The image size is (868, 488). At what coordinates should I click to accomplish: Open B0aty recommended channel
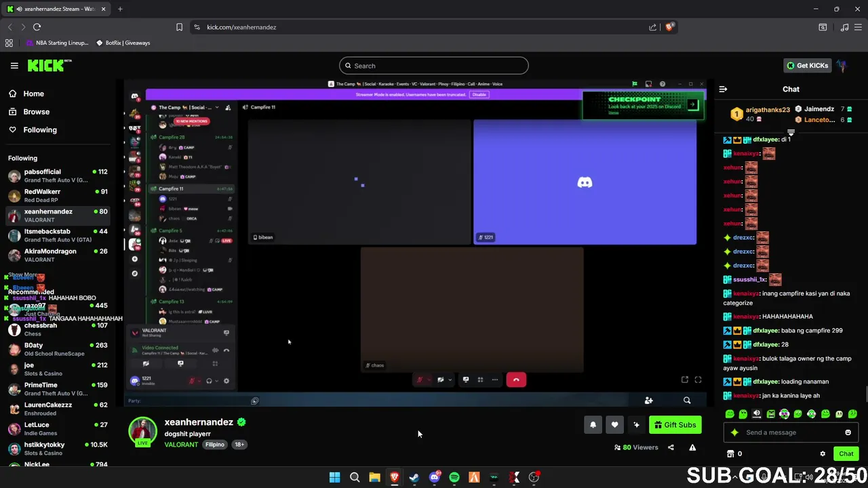pyautogui.click(x=58, y=349)
